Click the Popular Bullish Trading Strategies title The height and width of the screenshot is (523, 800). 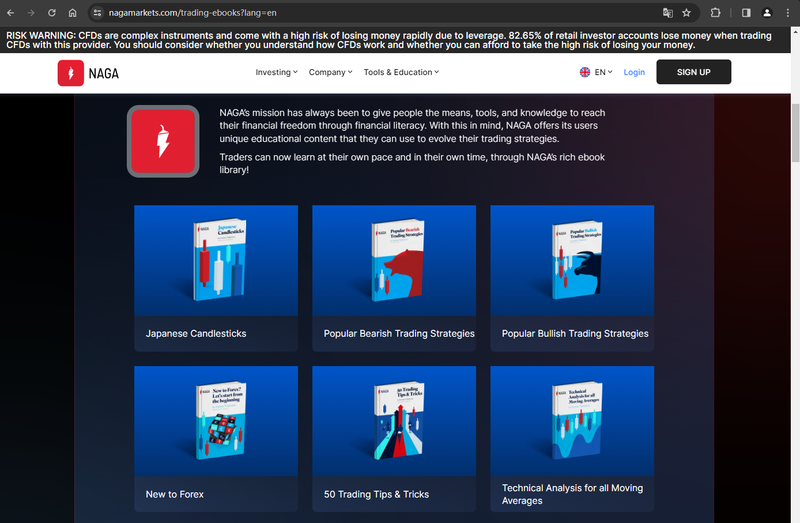575,334
